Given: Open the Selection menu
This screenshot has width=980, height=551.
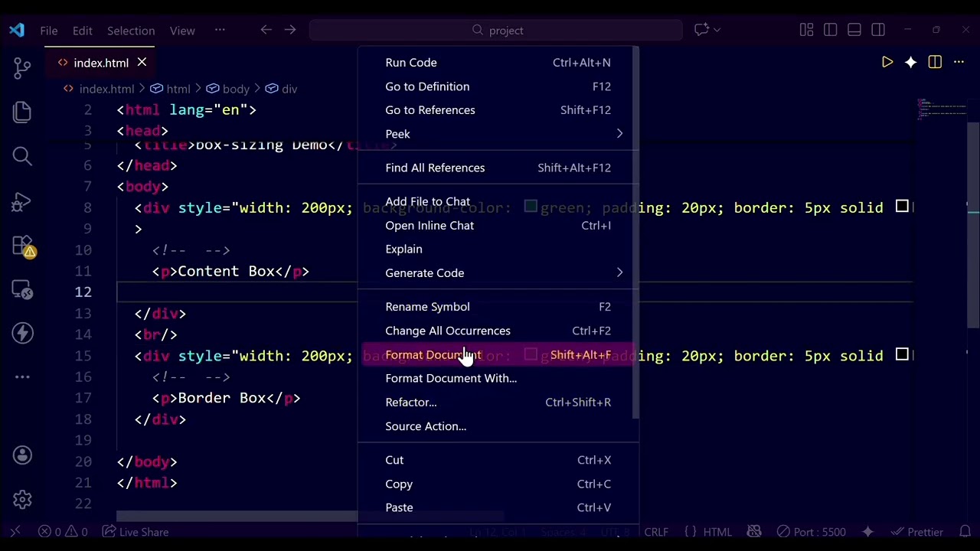Looking at the screenshot, I should pos(131,31).
